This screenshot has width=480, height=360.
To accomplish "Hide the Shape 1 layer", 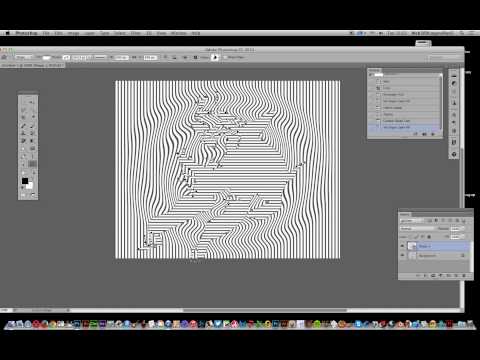I will (402, 246).
